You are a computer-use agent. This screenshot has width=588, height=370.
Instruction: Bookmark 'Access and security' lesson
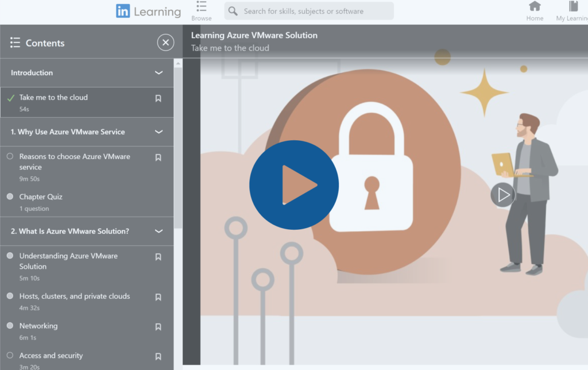point(158,356)
